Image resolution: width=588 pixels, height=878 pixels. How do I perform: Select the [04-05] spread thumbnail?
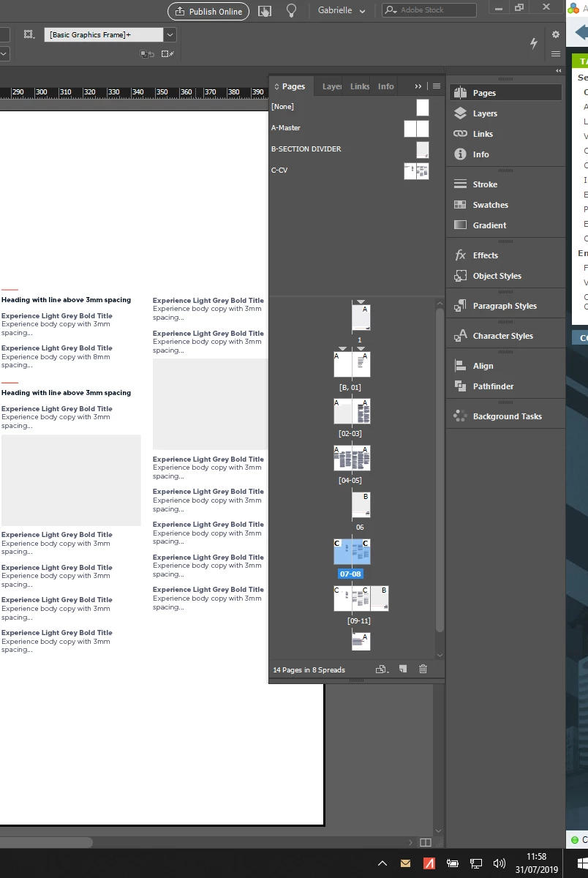click(352, 458)
